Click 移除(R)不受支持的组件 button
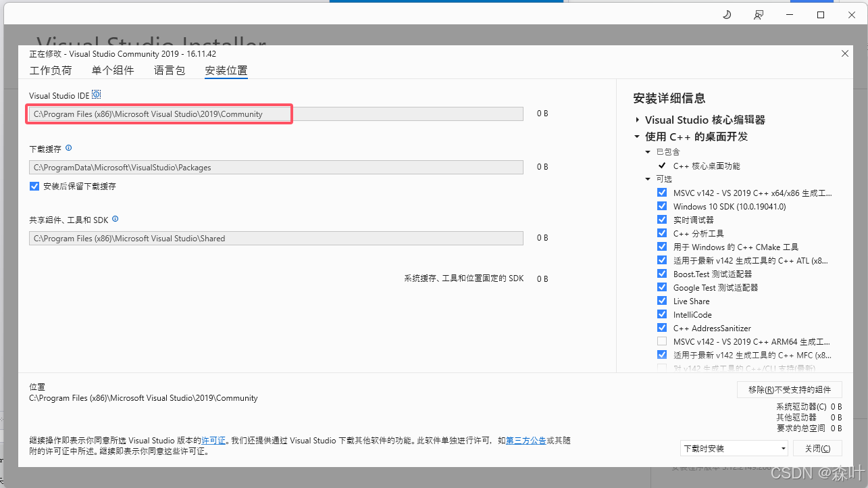Screen dimensions: 868x488 tap(790, 389)
